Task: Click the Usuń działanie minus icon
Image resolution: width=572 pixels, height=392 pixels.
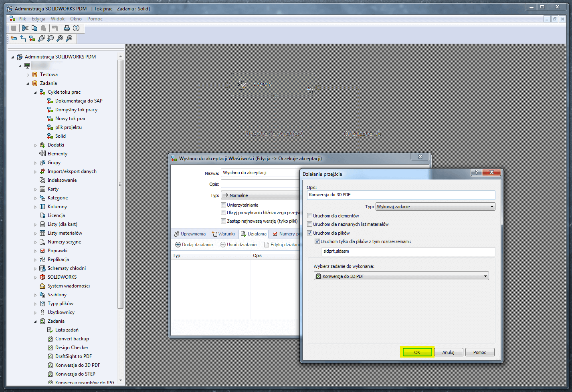Action: 222,244
